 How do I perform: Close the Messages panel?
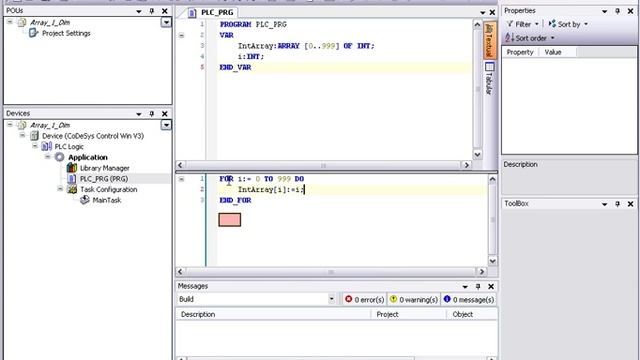491,287
